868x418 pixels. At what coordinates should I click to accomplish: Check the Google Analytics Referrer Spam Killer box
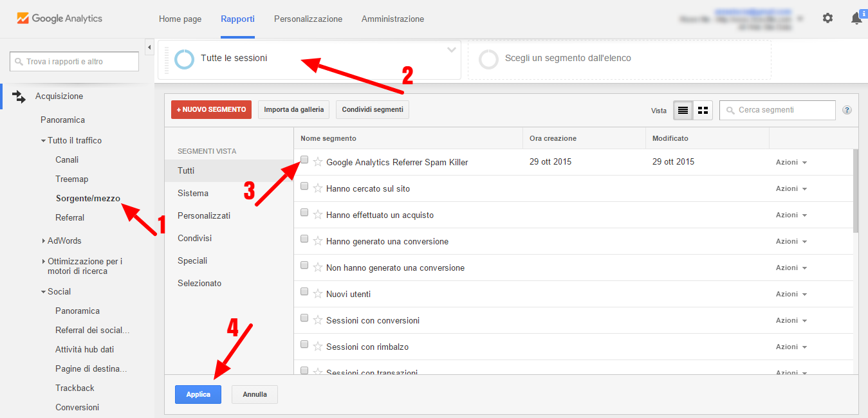[304, 160]
